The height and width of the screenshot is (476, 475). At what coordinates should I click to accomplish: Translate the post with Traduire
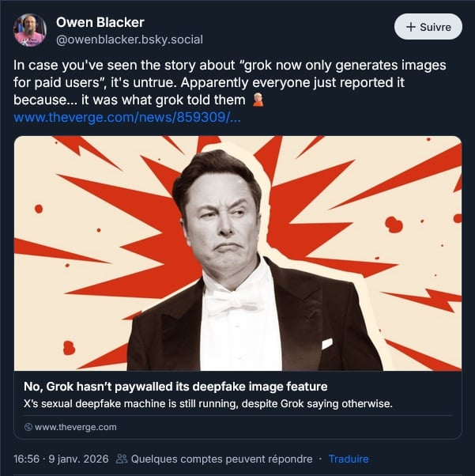pyautogui.click(x=349, y=459)
